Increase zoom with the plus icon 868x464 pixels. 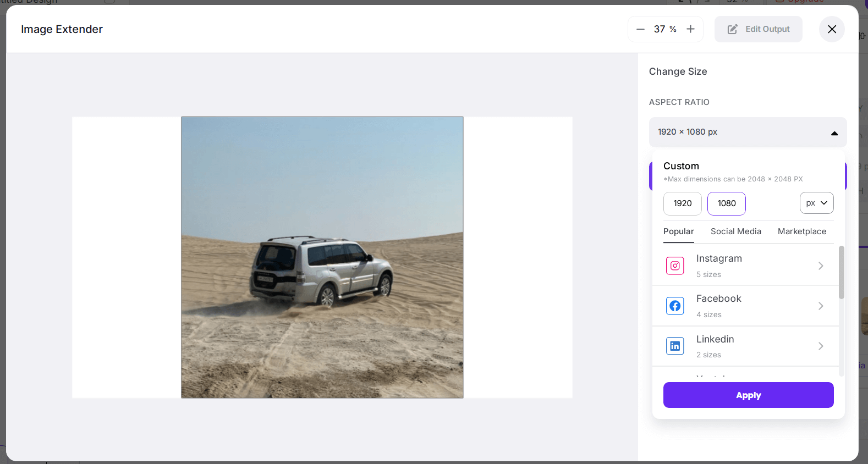(x=690, y=29)
